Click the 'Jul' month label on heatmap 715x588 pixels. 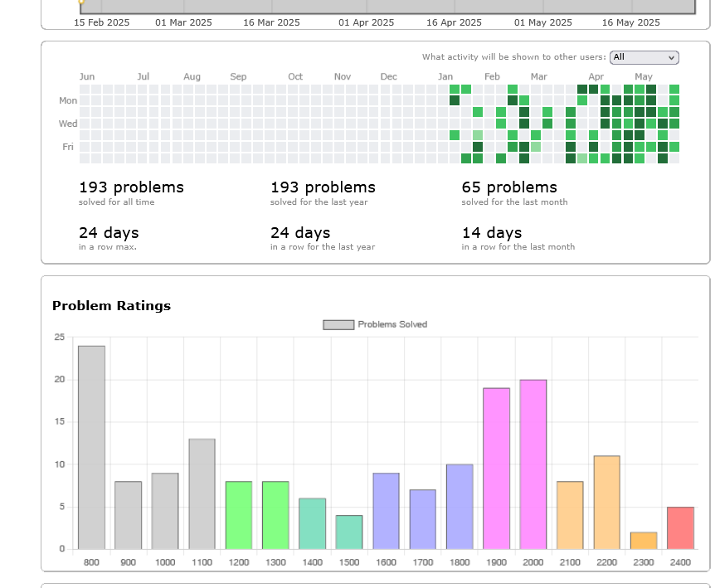click(x=143, y=76)
